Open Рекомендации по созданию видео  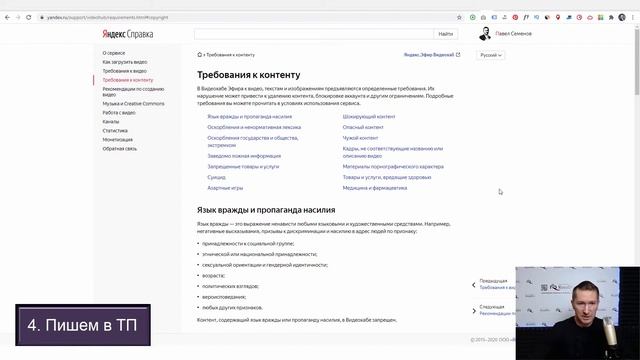click(x=133, y=92)
